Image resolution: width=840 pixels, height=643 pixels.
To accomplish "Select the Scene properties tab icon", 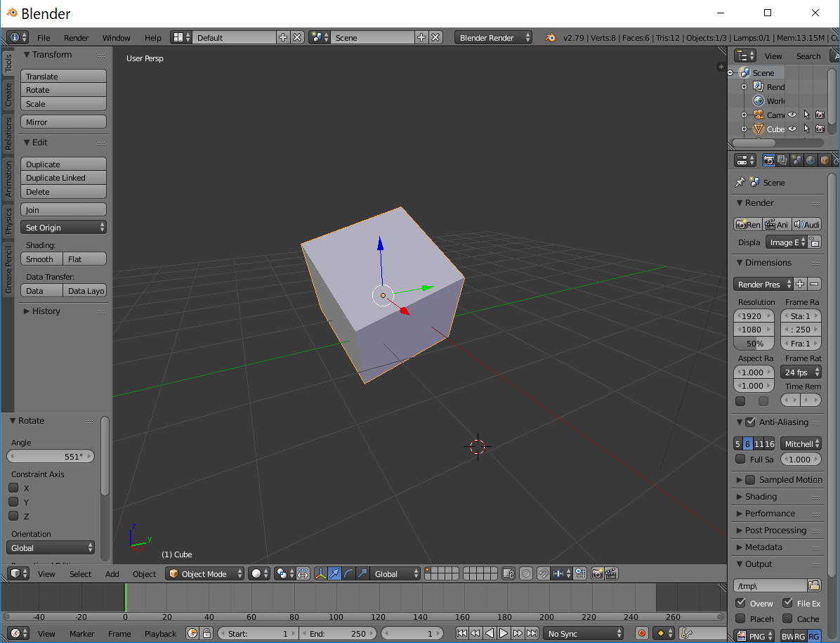I will (x=796, y=160).
